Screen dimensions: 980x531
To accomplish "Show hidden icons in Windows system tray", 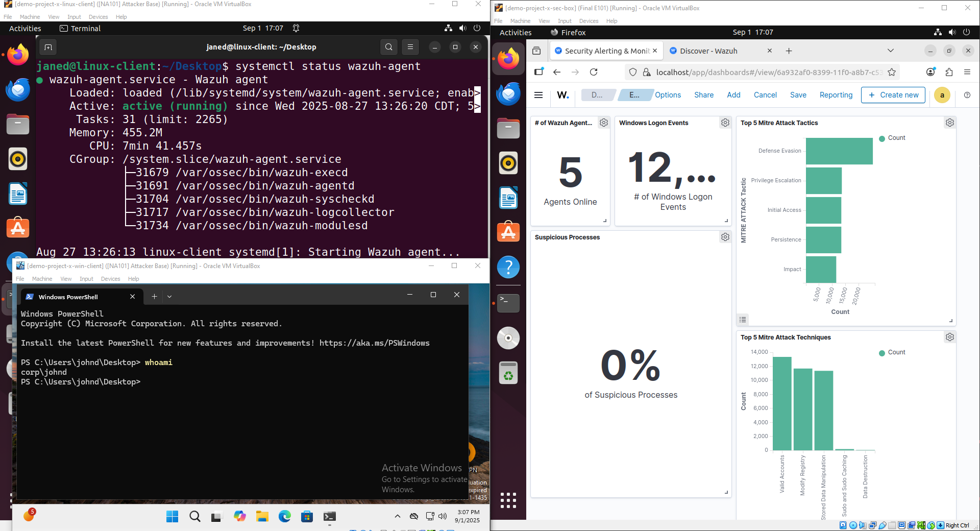I will coord(397,516).
